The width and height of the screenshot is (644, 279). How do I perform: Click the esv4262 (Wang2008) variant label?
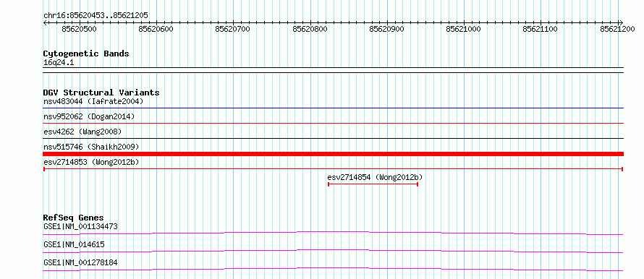82,132
